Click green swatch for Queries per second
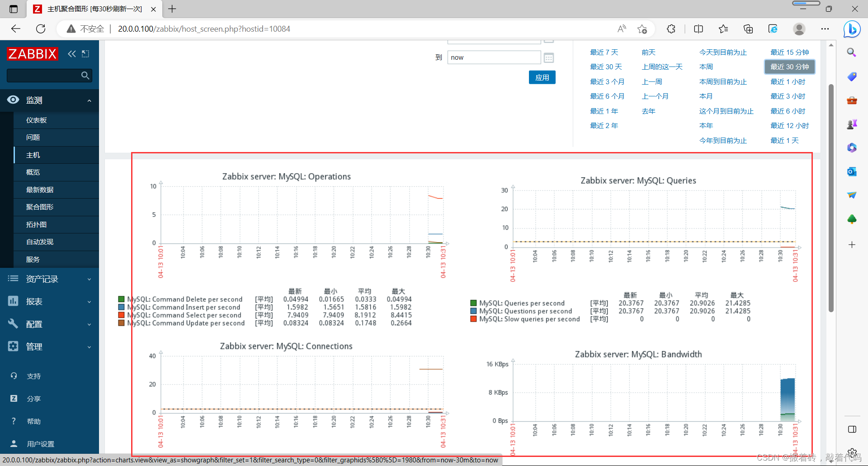 [x=473, y=303]
